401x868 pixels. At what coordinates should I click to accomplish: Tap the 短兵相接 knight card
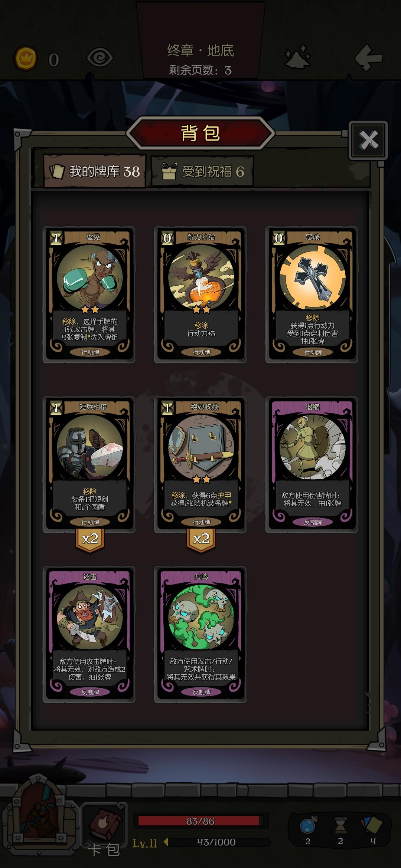[89, 464]
